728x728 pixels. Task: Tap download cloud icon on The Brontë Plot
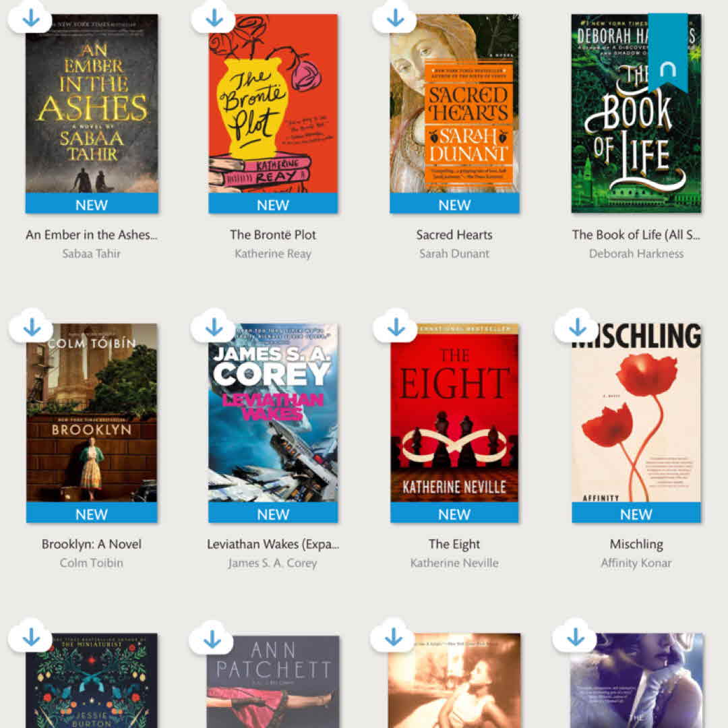pos(213,17)
